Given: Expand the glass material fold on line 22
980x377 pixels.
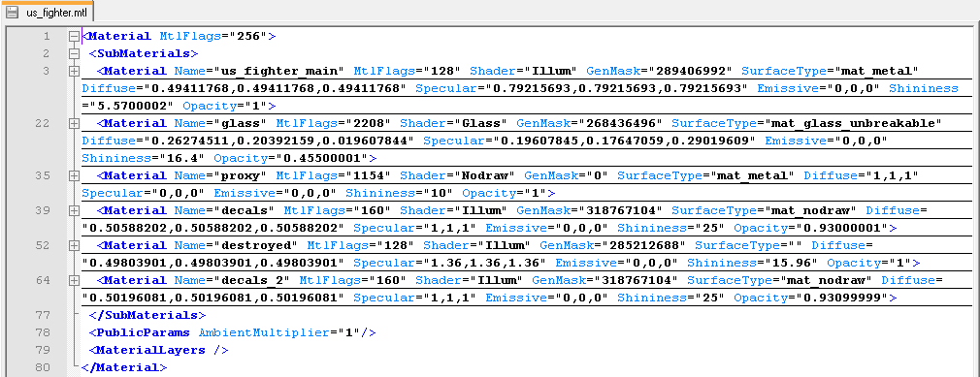Looking at the screenshot, I should click(x=74, y=124).
